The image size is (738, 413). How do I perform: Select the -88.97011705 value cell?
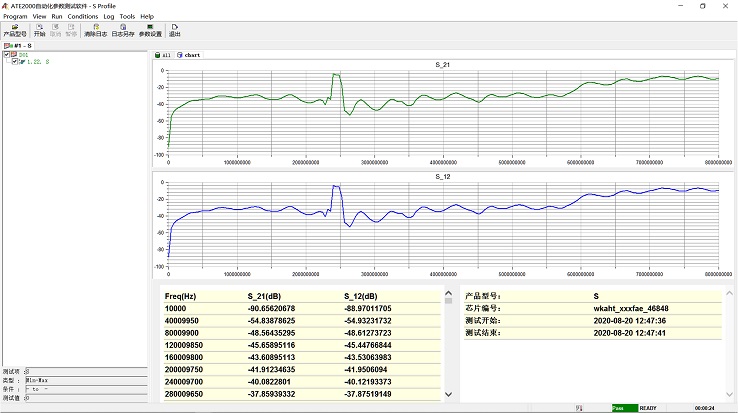pyautogui.click(x=368, y=308)
